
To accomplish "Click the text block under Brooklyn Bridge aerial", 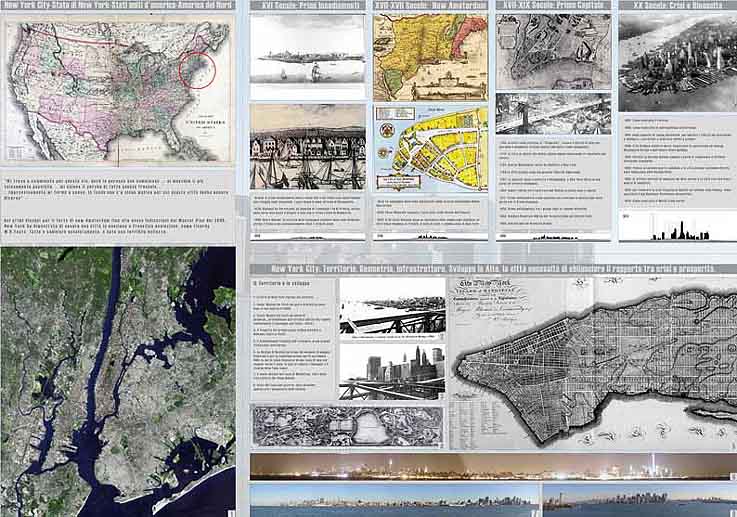I will point(553,182).
